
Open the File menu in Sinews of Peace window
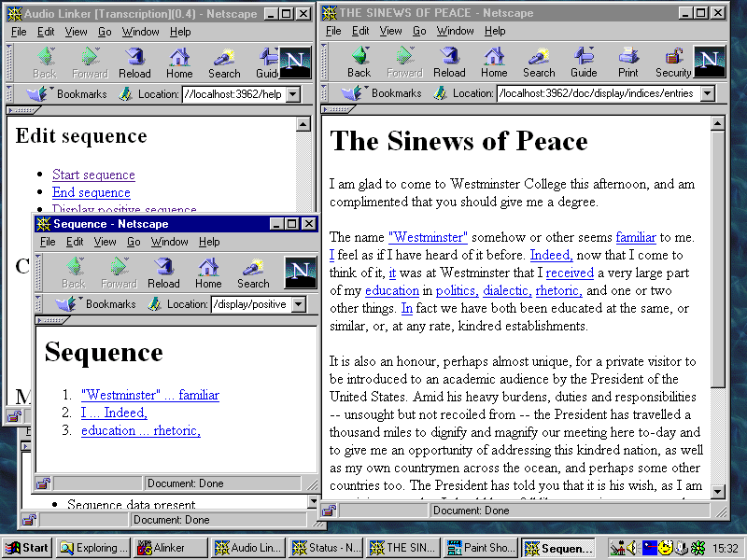(333, 31)
